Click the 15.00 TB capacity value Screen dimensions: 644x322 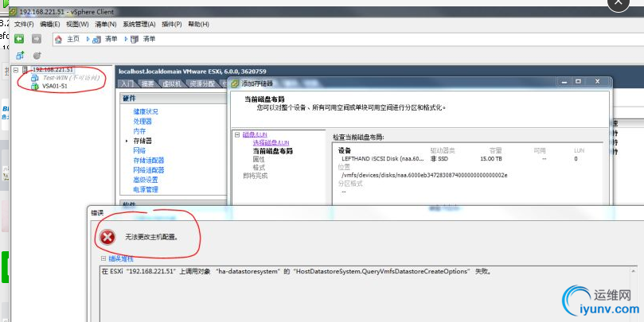click(x=491, y=159)
